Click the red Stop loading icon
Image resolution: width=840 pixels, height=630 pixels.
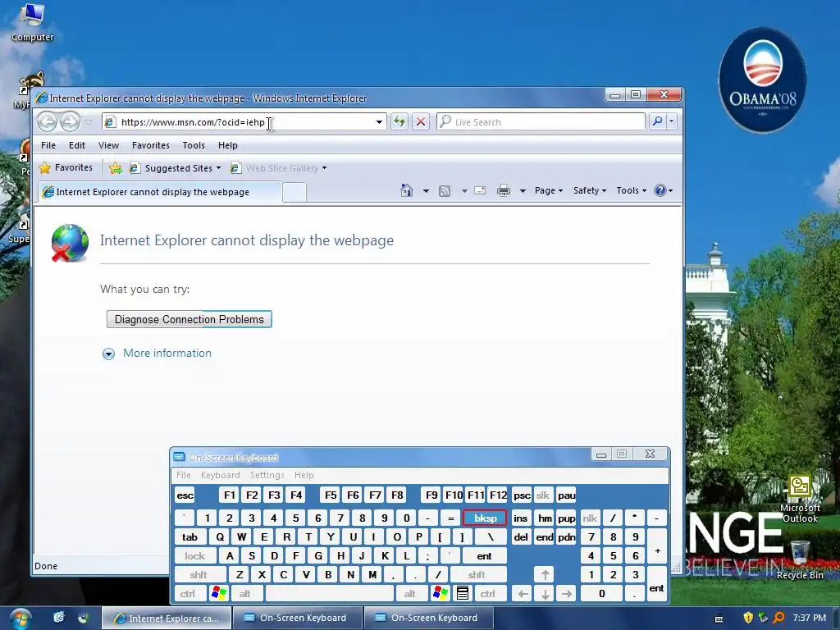[x=421, y=121]
